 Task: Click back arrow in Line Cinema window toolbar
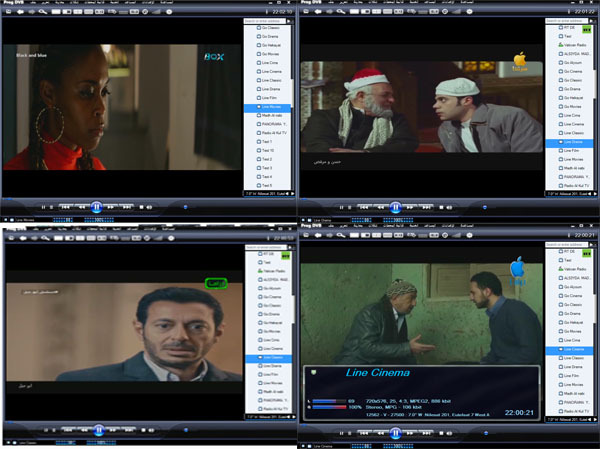point(318,235)
